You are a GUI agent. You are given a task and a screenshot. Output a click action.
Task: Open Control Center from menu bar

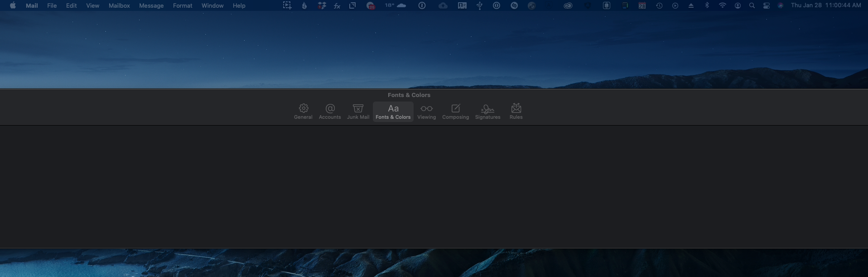point(766,5)
